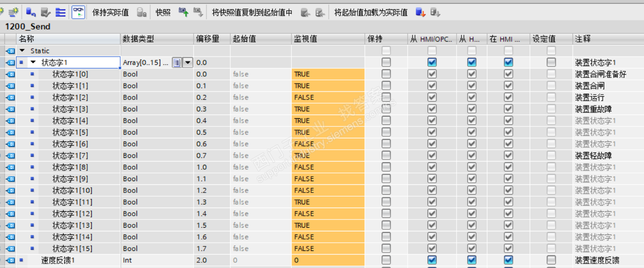Toggle 在 HMI checkbox for 状态字1 array row
Image resolution: width=644 pixels, height=268 pixels.
(x=508, y=62)
